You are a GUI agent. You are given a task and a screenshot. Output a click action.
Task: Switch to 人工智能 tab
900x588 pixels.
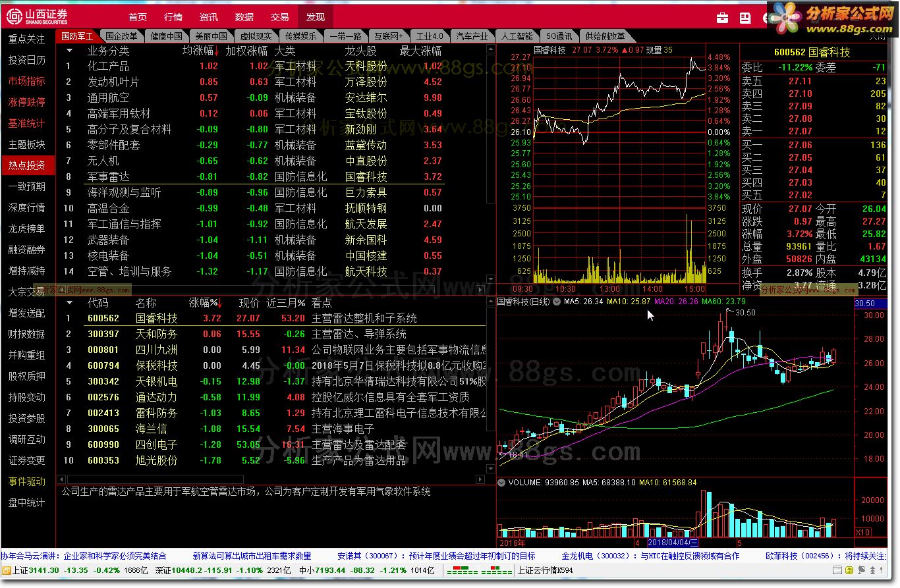click(517, 36)
